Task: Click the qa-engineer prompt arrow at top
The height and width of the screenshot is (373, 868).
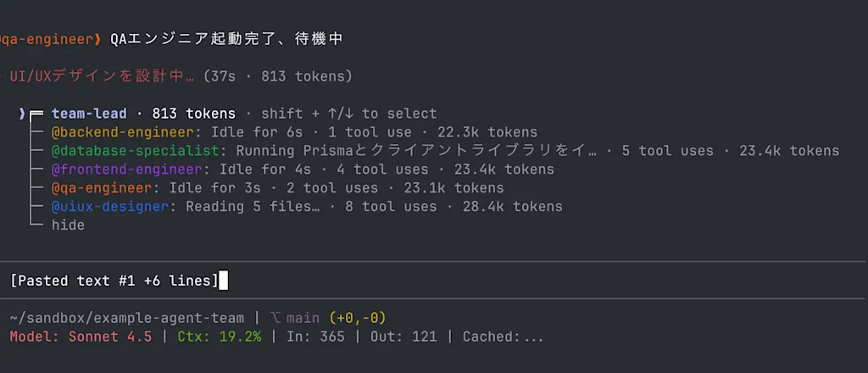Action: (98, 39)
